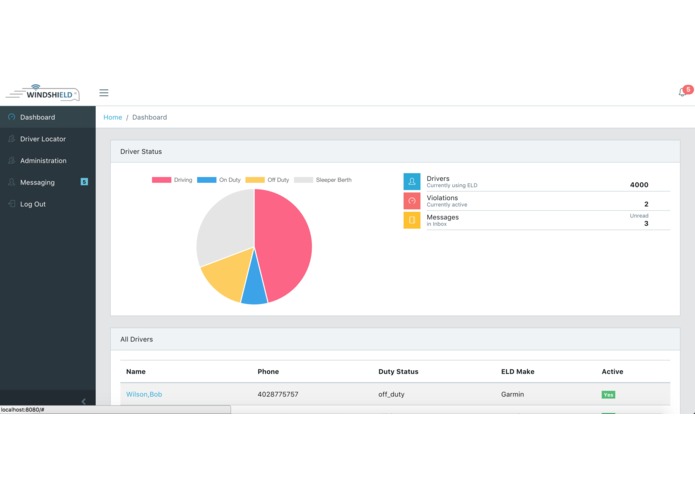Click the pink Driving pie slice

tap(286, 244)
